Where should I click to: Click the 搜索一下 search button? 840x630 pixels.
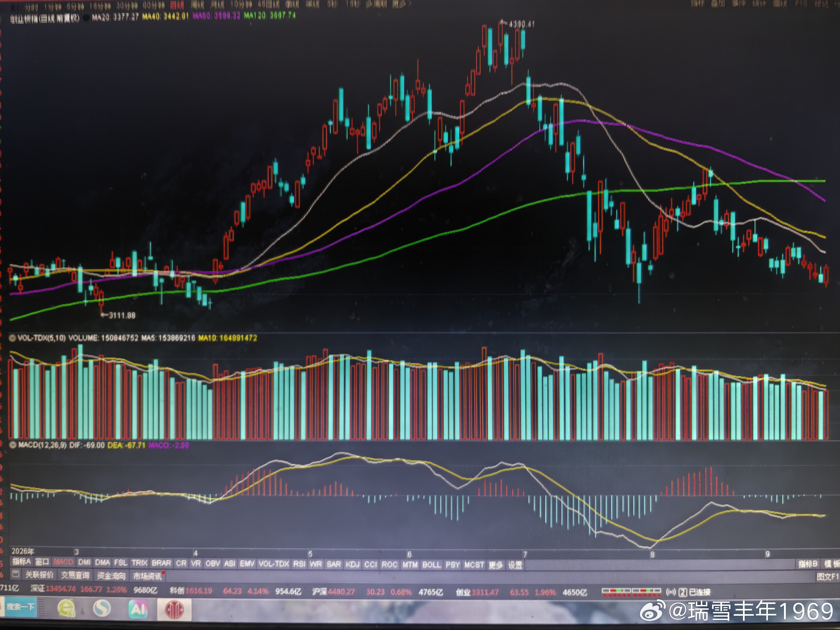click(x=21, y=607)
